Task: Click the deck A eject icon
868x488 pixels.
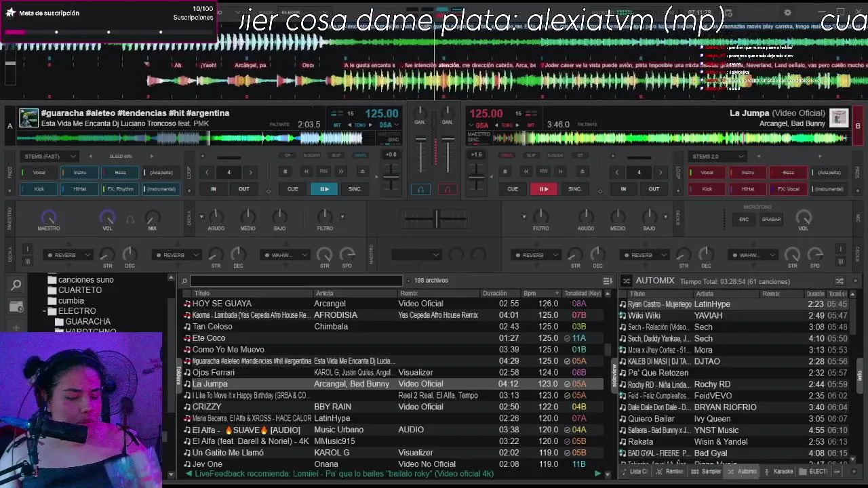Action: pyautogui.click(x=362, y=171)
